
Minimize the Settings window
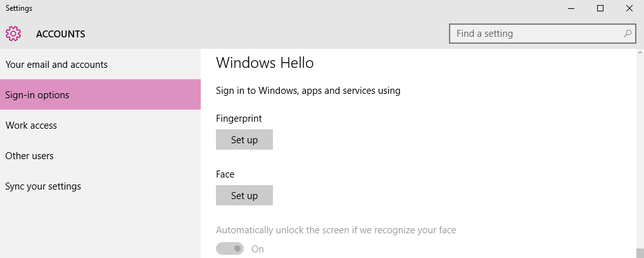click(571, 8)
